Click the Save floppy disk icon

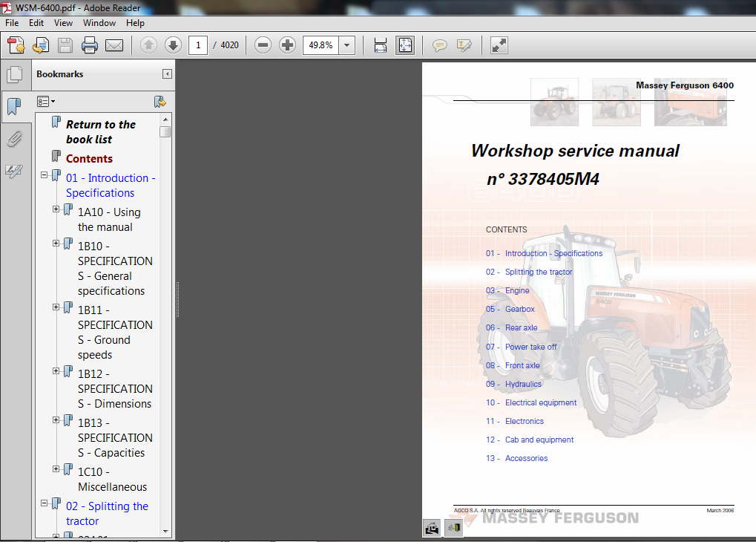point(65,45)
